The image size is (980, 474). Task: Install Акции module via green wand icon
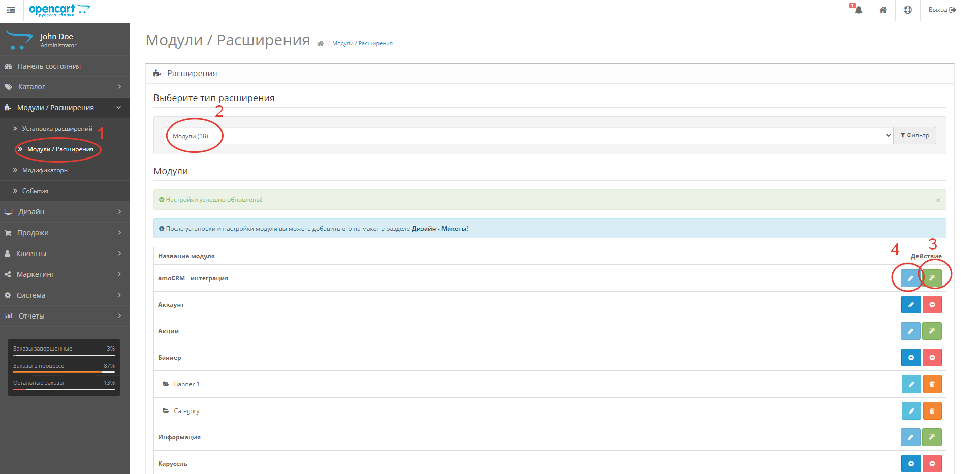pos(932,331)
